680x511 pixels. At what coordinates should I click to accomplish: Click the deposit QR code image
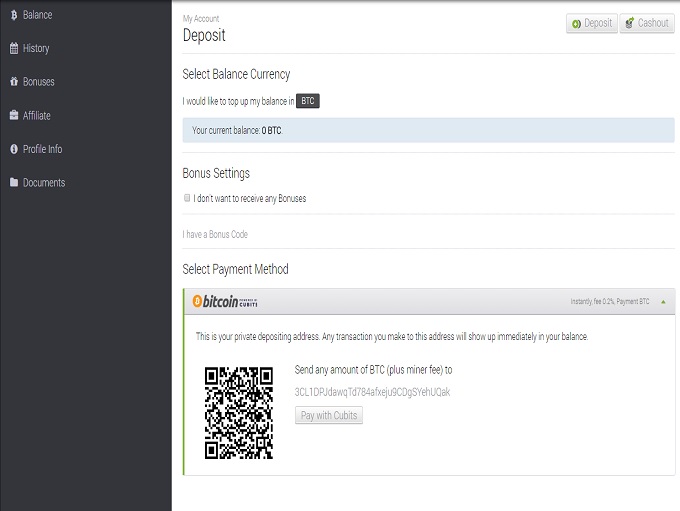pyautogui.click(x=239, y=412)
